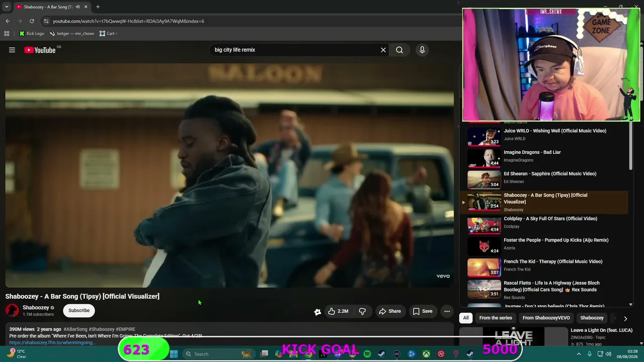
Task: Click the playlist panel scrollbar
Action: point(630,146)
